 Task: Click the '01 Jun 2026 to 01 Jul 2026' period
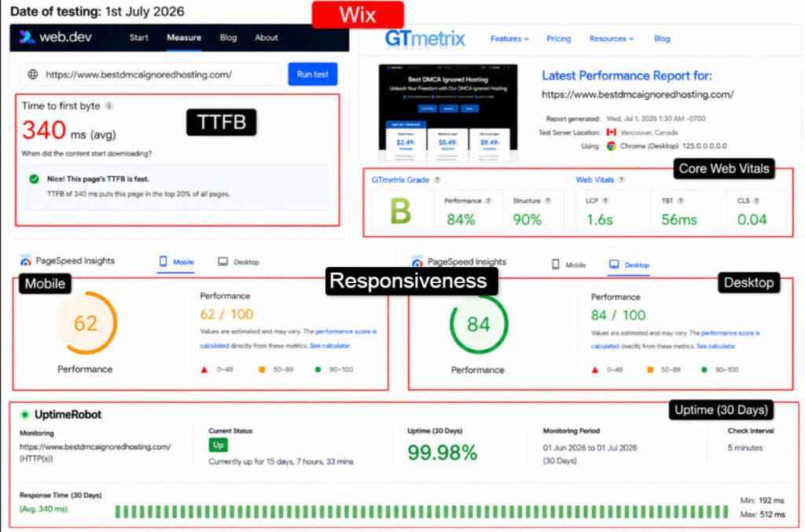(590, 448)
